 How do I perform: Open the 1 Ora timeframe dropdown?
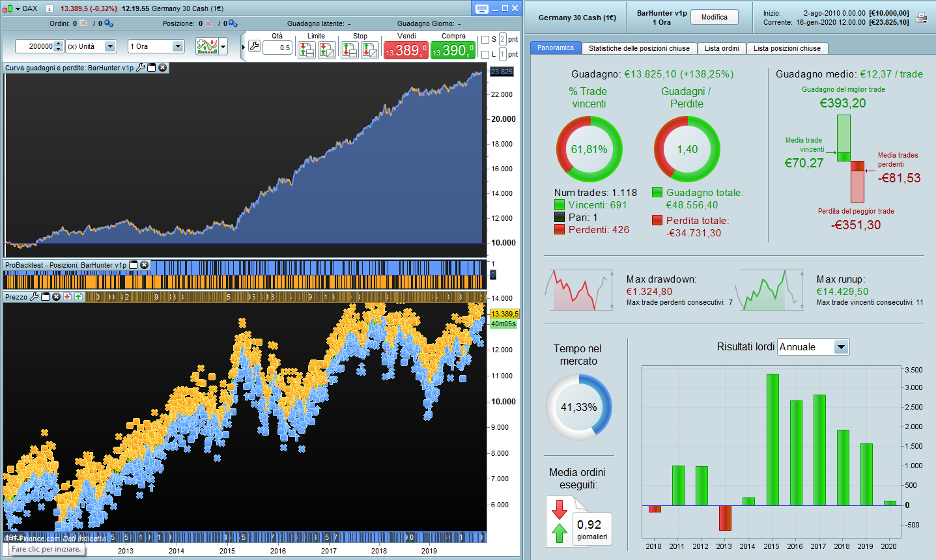pos(156,46)
